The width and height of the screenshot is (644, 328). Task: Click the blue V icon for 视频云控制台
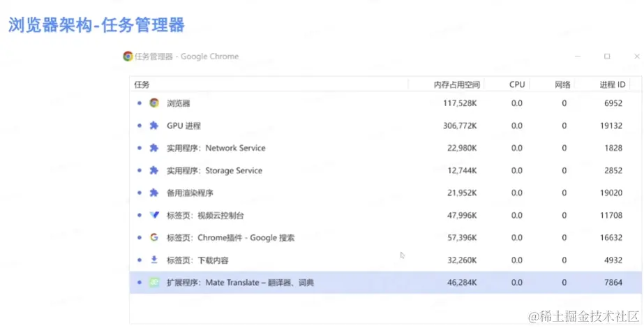tap(154, 215)
